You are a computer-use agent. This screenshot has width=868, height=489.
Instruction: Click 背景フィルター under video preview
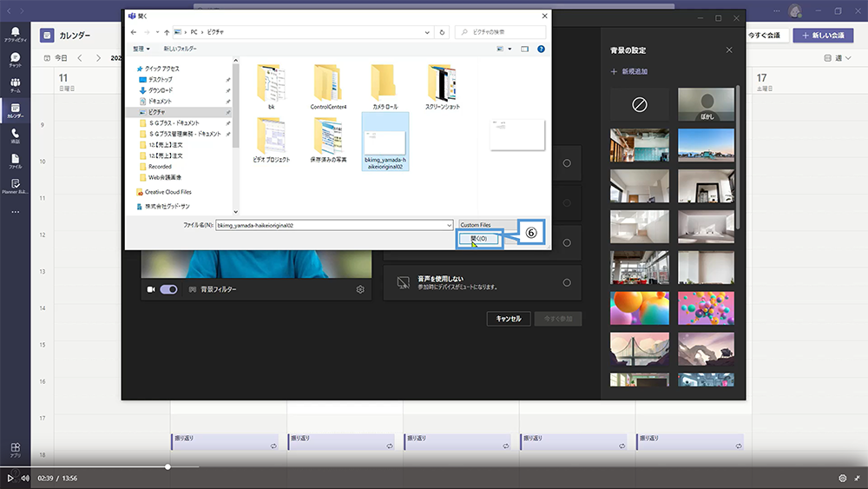[214, 289]
